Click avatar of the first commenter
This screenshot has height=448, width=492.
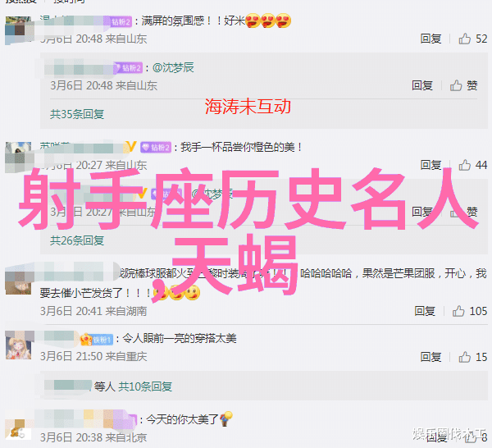[18, 30]
